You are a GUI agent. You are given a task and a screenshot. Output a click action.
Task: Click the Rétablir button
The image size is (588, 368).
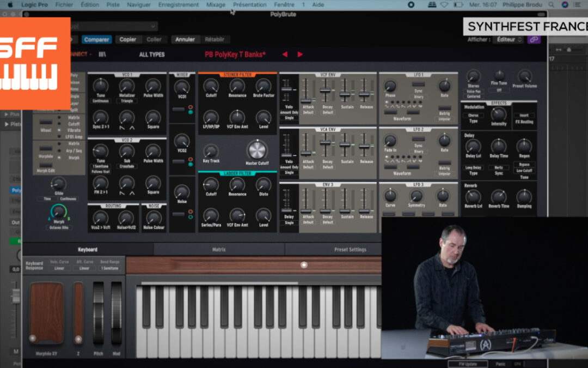[x=215, y=39]
